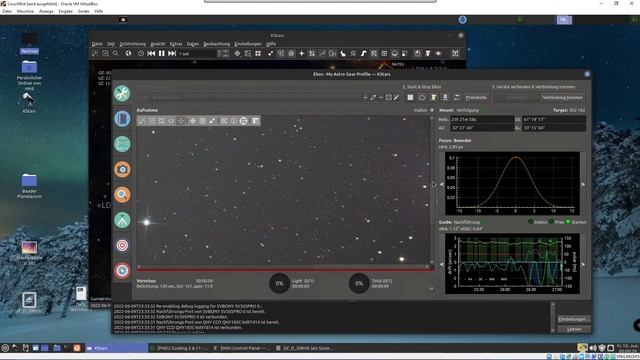This screenshot has width=640, height=360.
Task: Click the globe icon in KStars toolbar
Action: (x=128, y=53)
